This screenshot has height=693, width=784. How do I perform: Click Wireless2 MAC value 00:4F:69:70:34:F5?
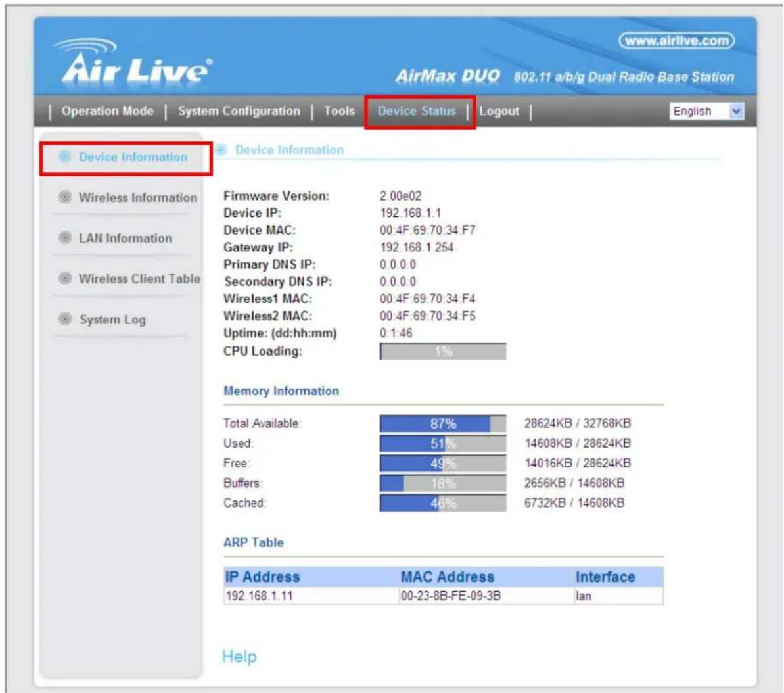(x=428, y=316)
